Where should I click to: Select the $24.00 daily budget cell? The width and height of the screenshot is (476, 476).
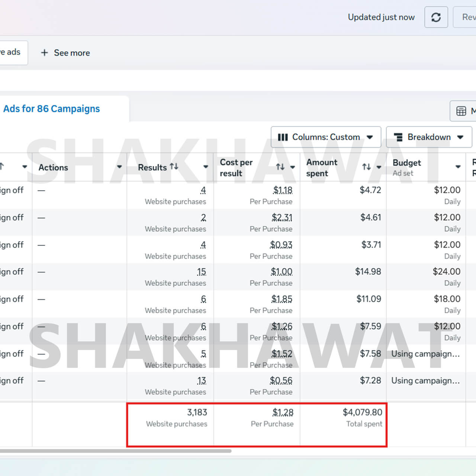(447, 271)
